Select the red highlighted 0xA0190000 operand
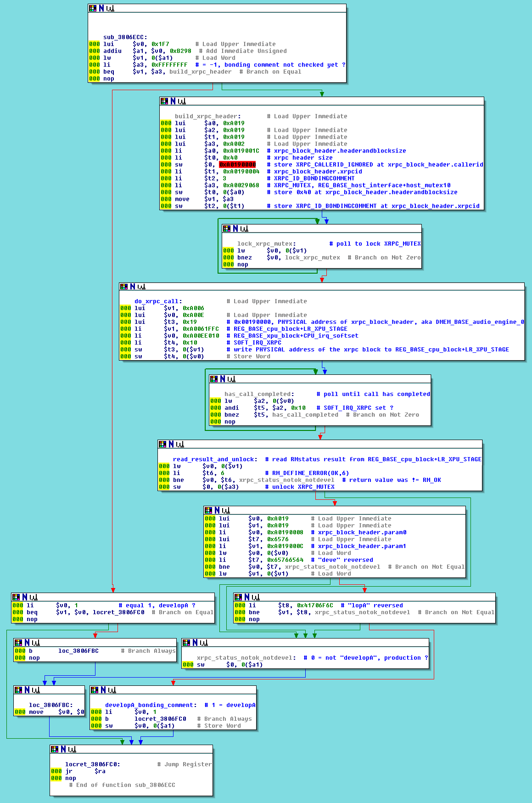This screenshot has width=532, height=803. tap(237, 164)
